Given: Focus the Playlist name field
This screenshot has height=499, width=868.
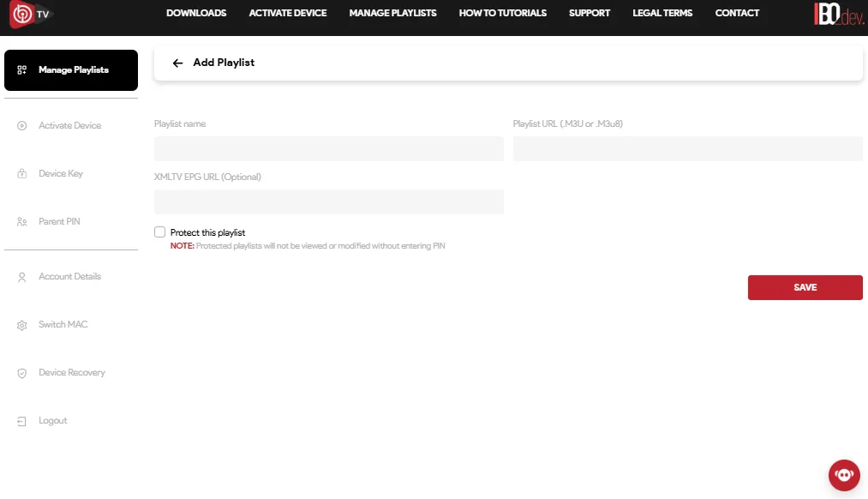Looking at the screenshot, I should pos(329,149).
